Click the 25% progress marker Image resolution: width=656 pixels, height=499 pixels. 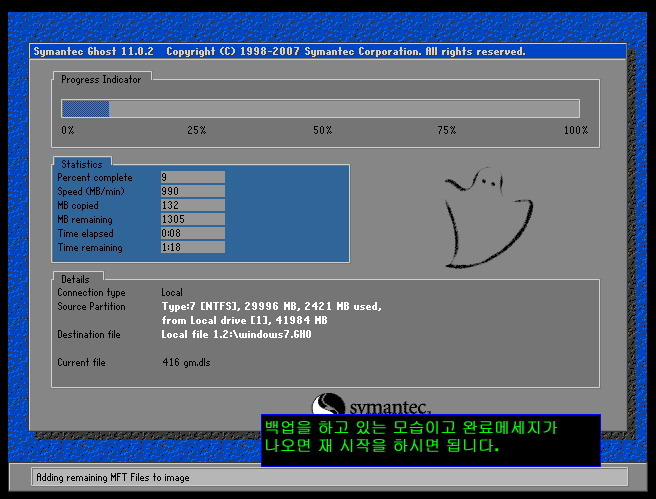pyautogui.click(x=196, y=130)
